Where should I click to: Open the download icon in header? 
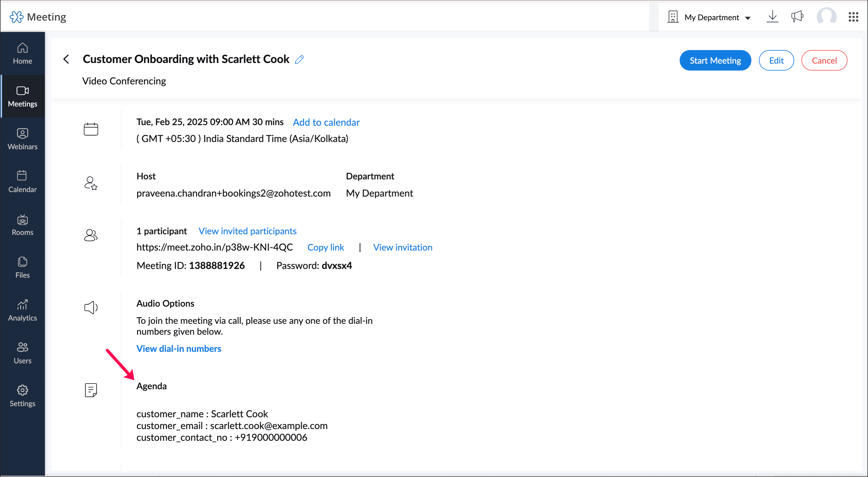coord(772,17)
